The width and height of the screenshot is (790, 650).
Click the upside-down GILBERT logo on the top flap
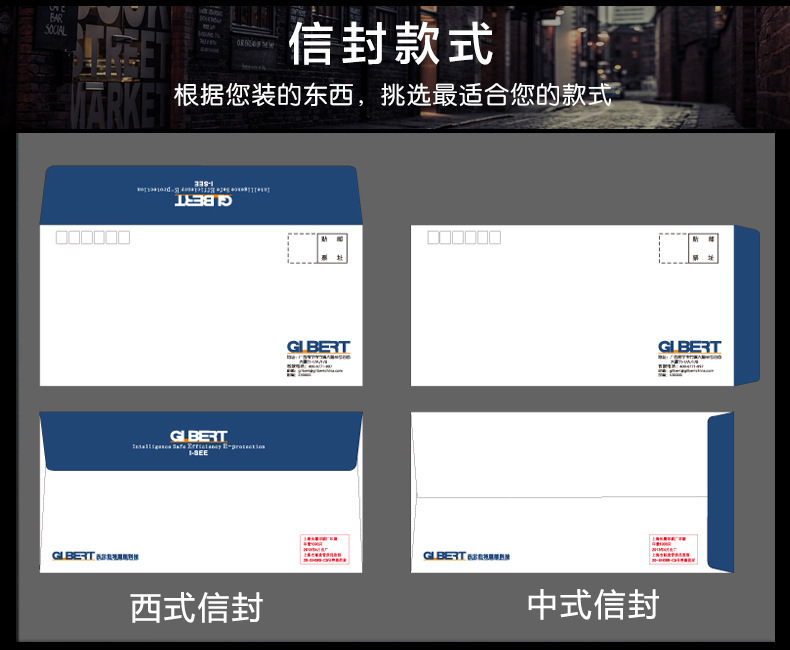(204, 201)
